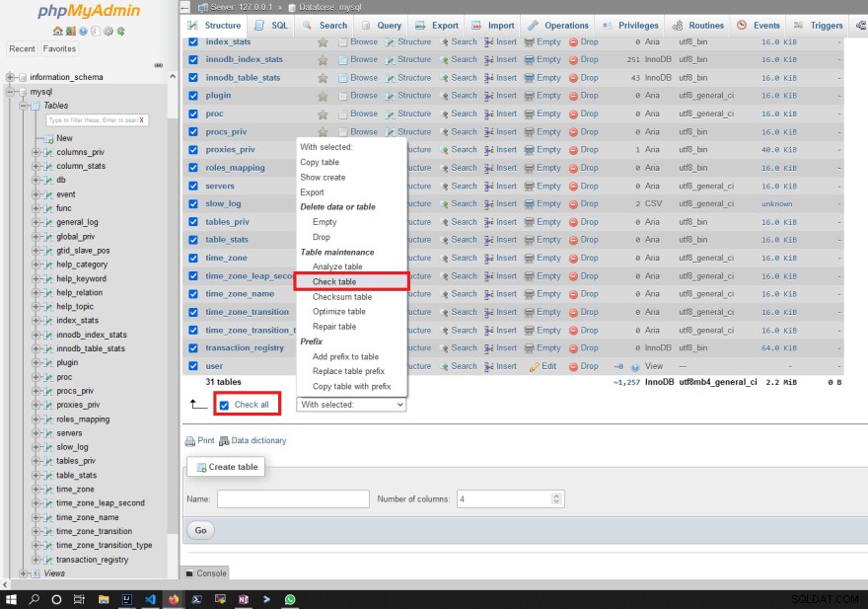Open Visual Studio Code from taskbar
868x609 pixels.
pyautogui.click(x=150, y=599)
